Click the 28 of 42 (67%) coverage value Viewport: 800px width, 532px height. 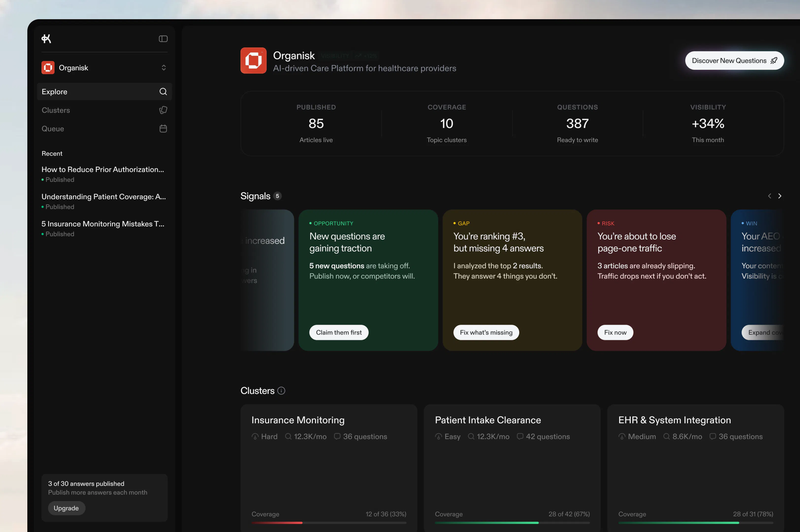click(x=569, y=514)
